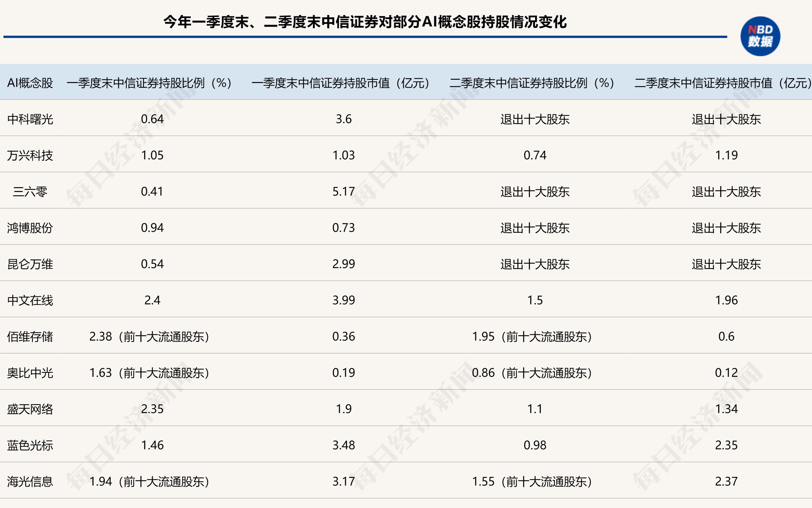Select the 2.37 value for 海光信息
The width and height of the screenshot is (812, 508).
click(726, 482)
